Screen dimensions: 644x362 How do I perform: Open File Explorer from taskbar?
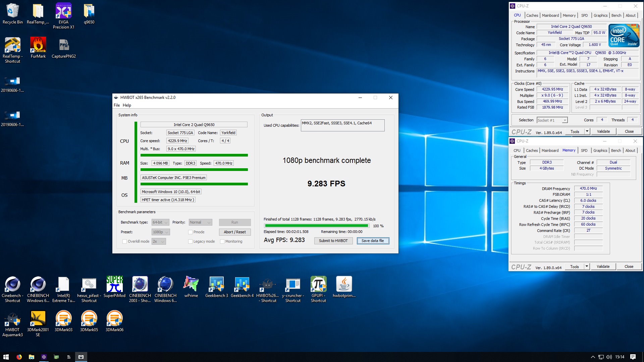click(x=31, y=357)
